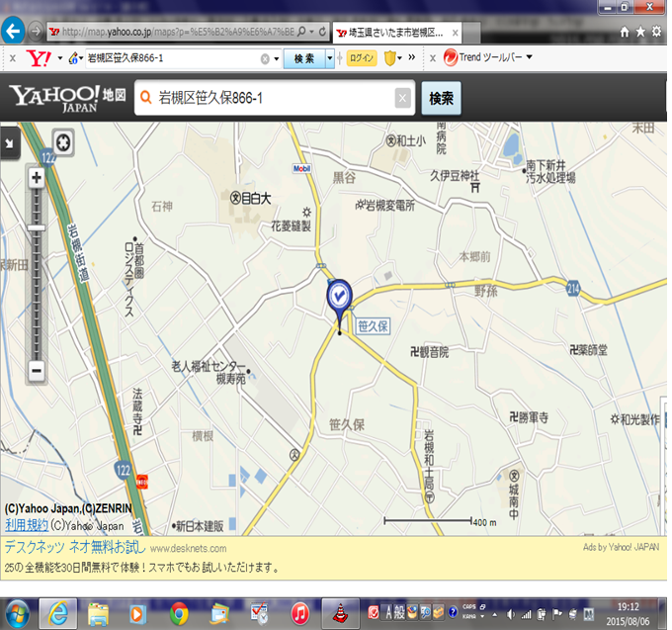Screen dimensions: 672x630
Task: Click the Mobil gas station icon on map
Action: coord(301,168)
